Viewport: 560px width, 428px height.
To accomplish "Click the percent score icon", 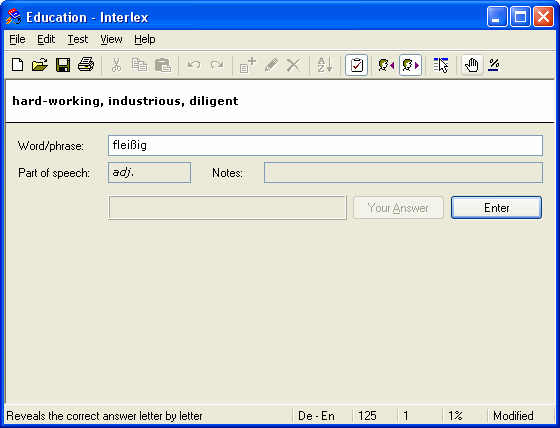I will click(495, 65).
